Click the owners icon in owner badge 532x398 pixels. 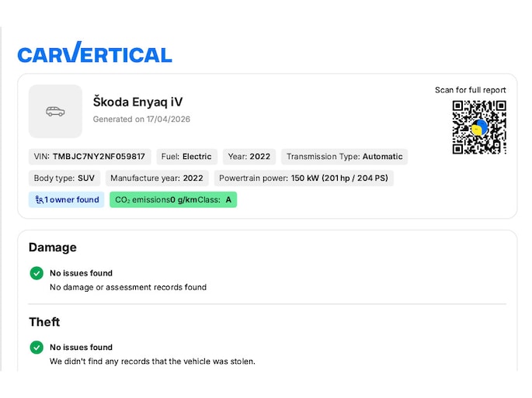tap(39, 200)
